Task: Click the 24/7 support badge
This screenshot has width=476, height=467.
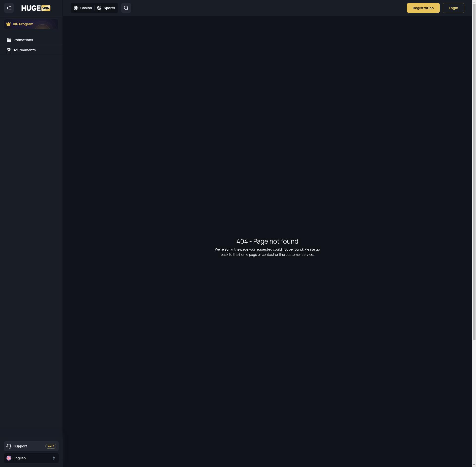Action: 51,446
